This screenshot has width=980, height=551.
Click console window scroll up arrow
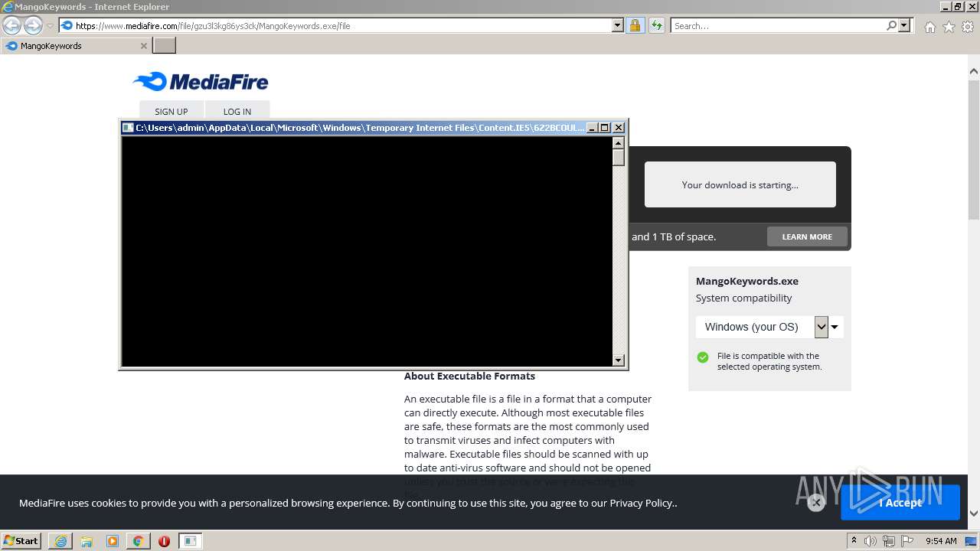pos(619,142)
